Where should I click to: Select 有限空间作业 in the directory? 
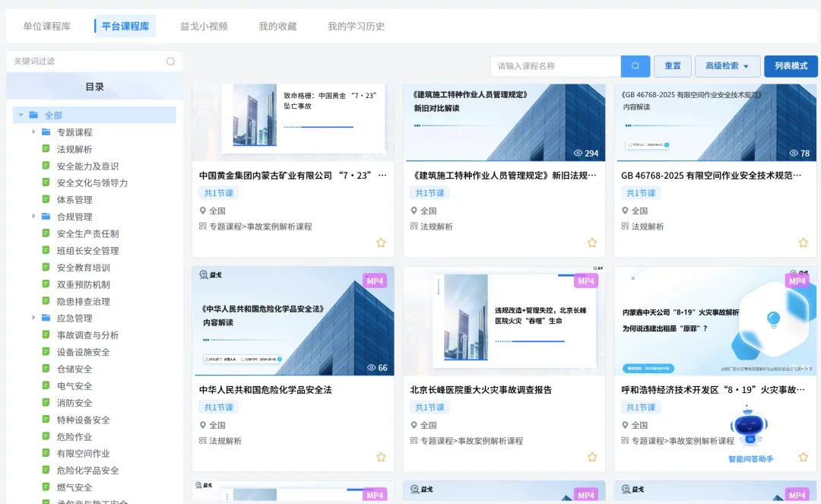pos(84,453)
